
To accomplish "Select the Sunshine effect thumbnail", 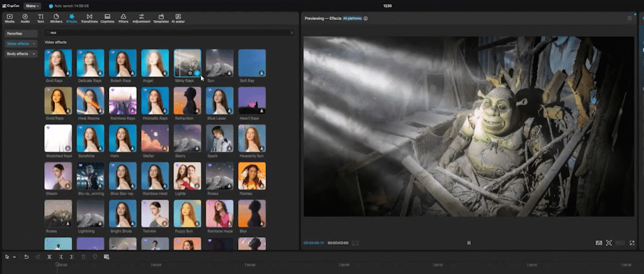I will tap(91, 138).
